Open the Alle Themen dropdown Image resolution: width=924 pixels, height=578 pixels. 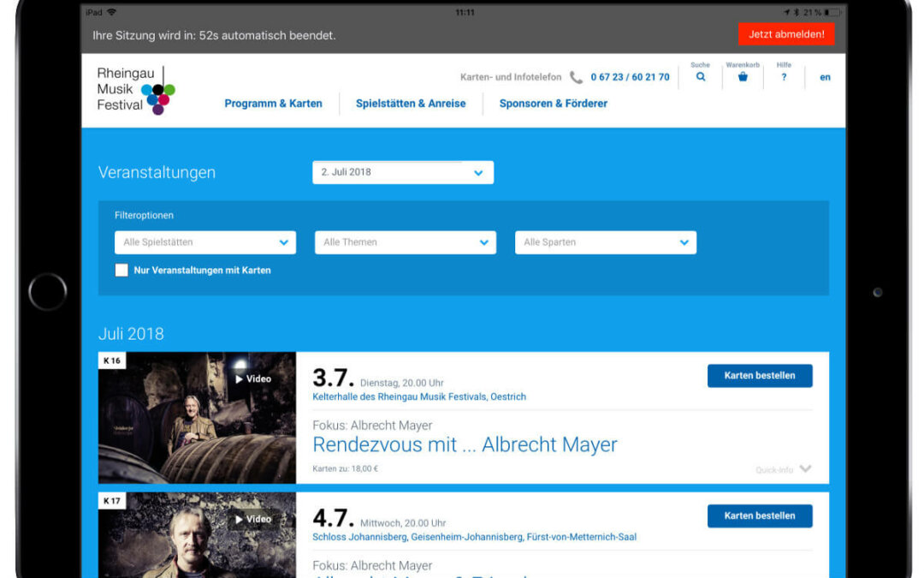coord(406,242)
